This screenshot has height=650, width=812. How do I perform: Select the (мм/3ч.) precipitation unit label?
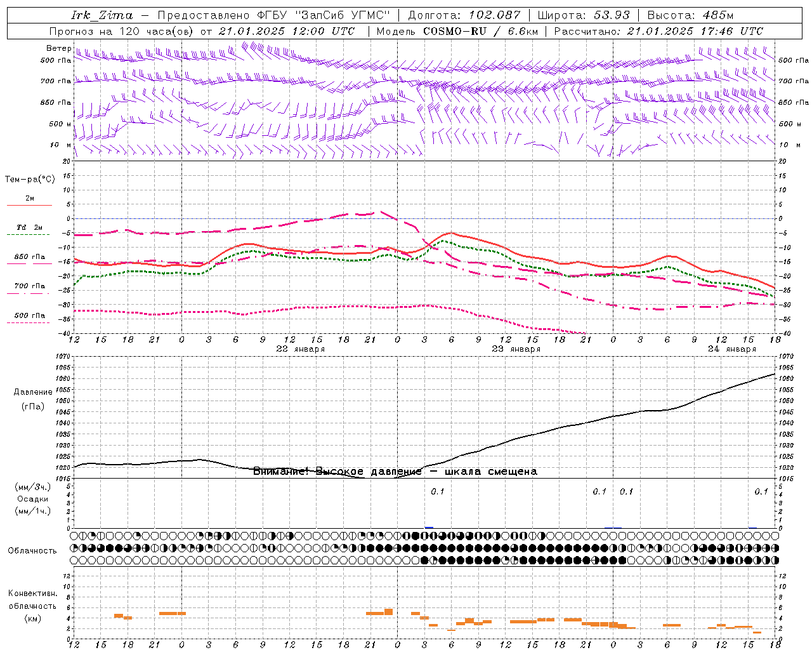[x=32, y=487]
